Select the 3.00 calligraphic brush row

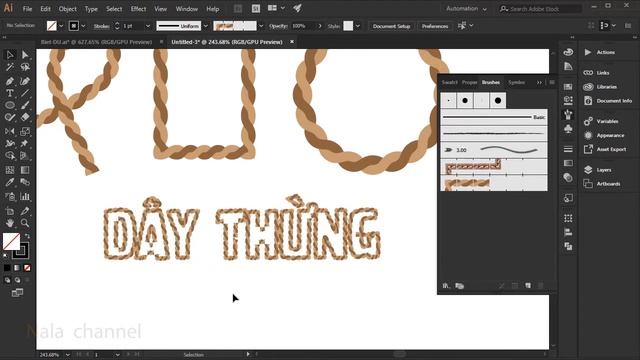pyautogui.click(x=494, y=150)
